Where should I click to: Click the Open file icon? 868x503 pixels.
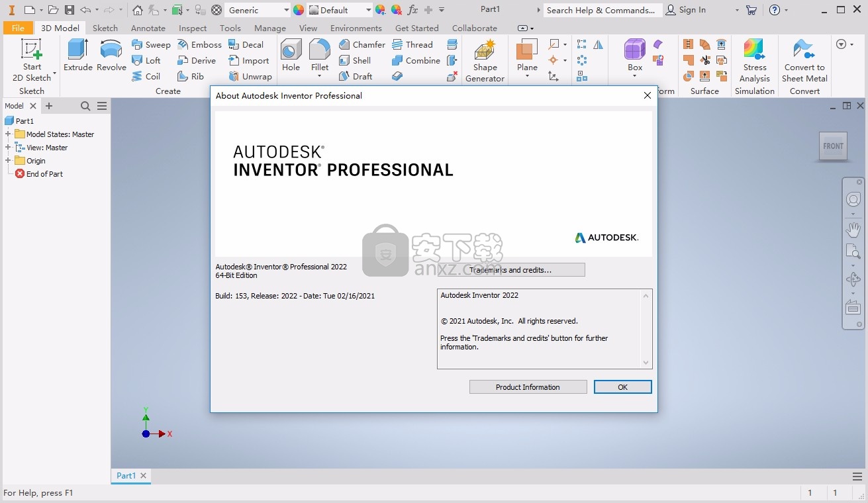(x=53, y=10)
